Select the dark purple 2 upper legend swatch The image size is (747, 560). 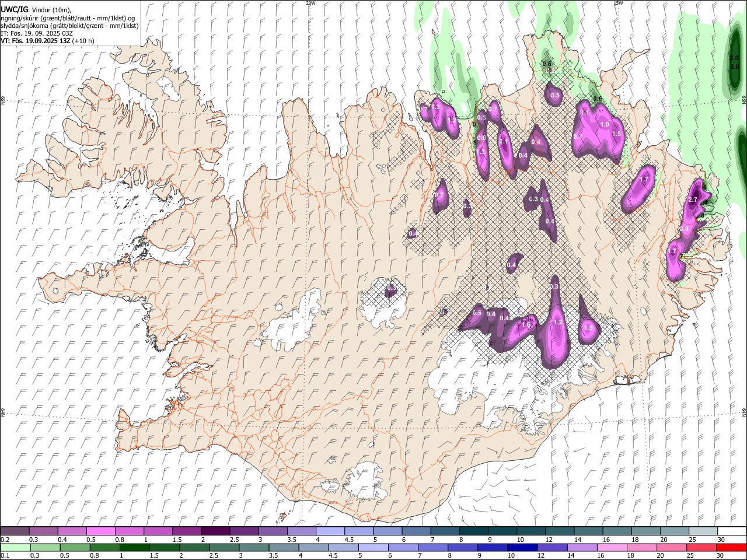coord(215,531)
